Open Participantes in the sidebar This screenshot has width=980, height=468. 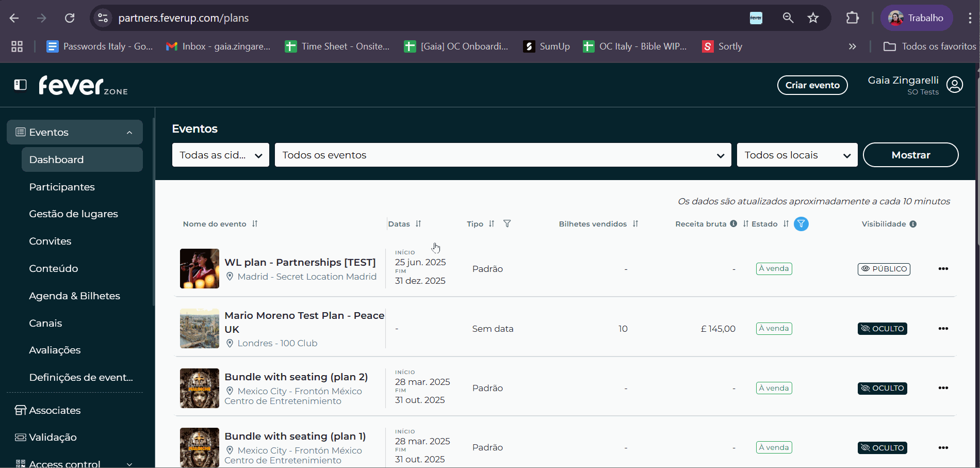coord(62,187)
